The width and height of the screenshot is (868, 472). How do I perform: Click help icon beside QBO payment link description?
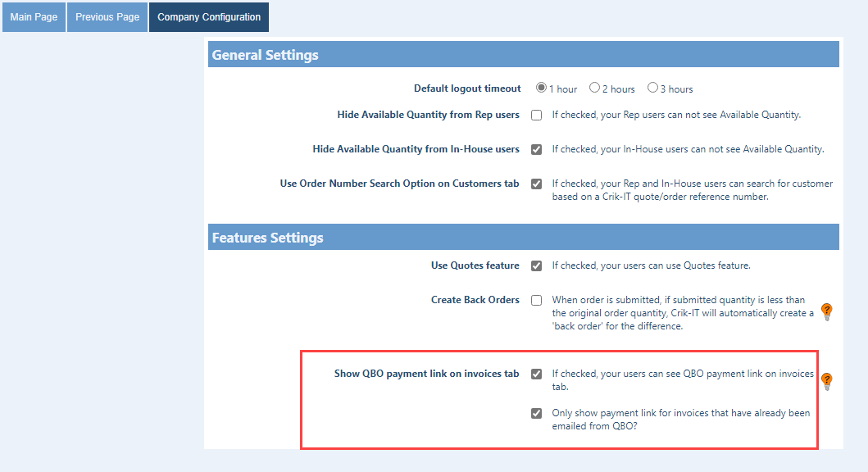pyautogui.click(x=827, y=381)
